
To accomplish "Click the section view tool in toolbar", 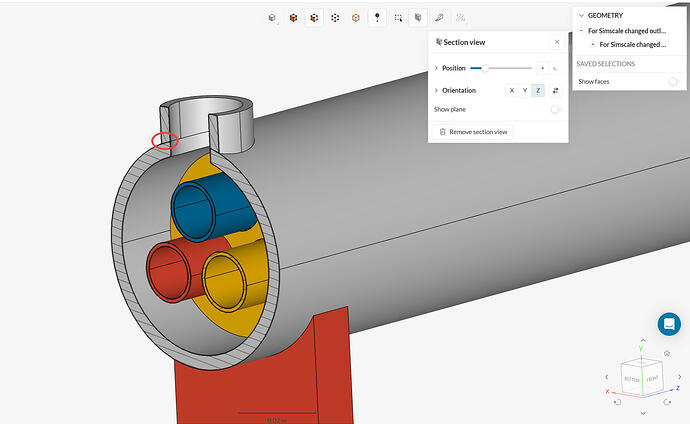I will coord(419,17).
